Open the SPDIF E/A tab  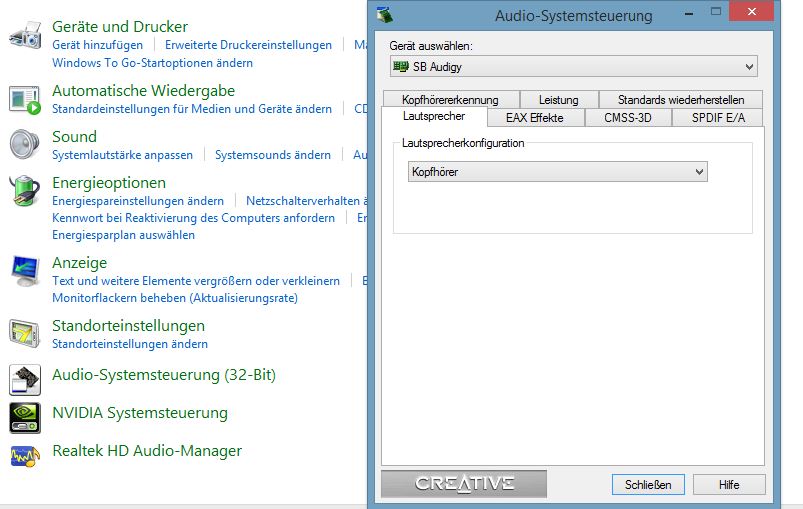pos(718,118)
